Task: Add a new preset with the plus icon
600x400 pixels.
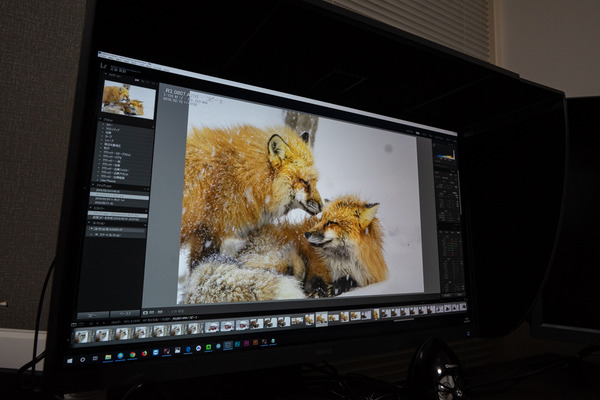Action: (x=153, y=127)
